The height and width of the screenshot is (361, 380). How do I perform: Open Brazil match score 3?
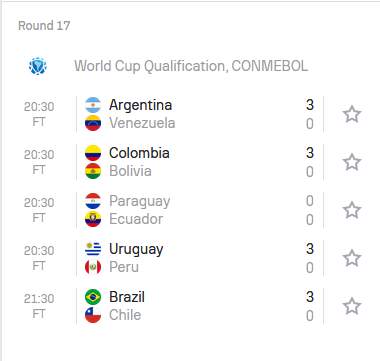pos(310,297)
